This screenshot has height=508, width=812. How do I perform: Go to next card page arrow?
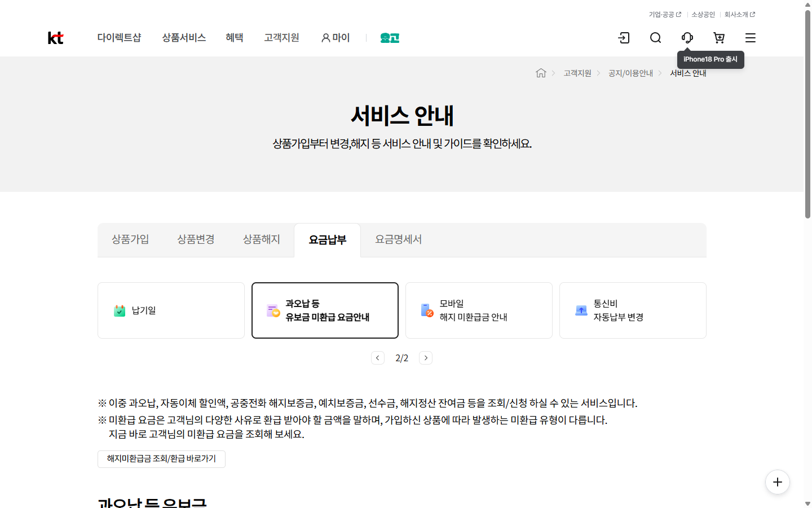[426, 358]
